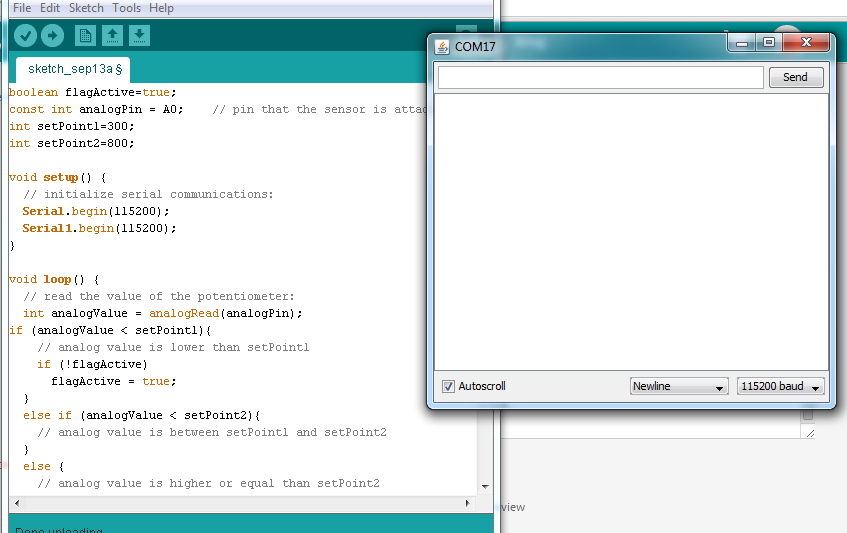The image size is (847, 533).
Task: Click the editor vertical scrollbar down arrow
Action: point(485,487)
